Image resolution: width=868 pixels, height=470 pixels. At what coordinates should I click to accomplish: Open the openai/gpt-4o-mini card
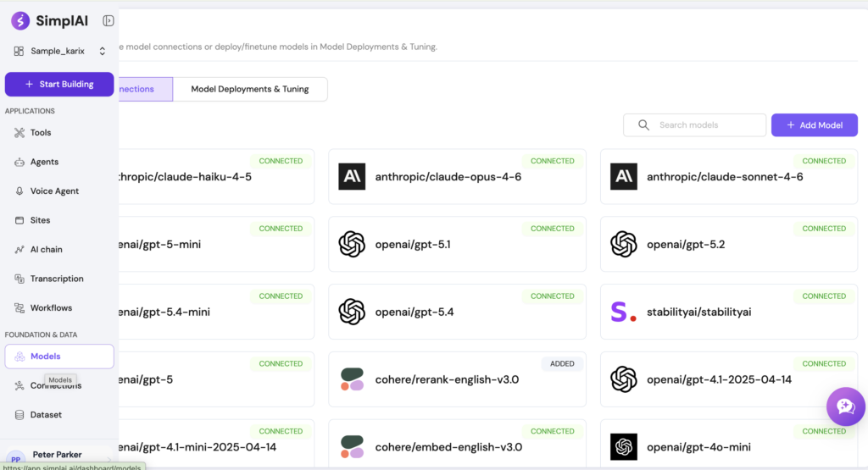click(729, 445)
